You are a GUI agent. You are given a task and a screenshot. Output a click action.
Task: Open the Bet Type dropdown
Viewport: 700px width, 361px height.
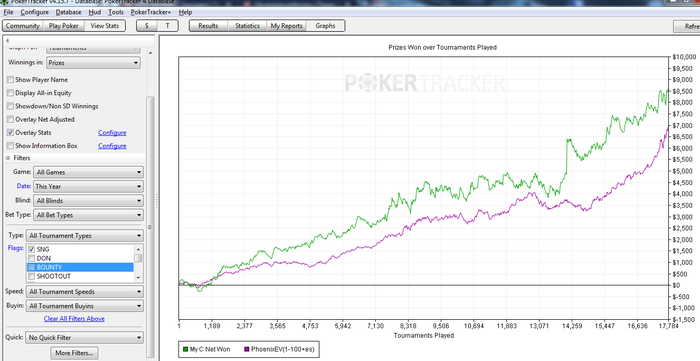(x=88, y=215)
